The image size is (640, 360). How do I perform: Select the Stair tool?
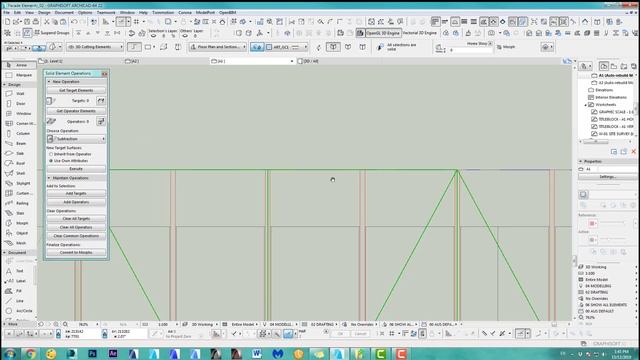19,213
